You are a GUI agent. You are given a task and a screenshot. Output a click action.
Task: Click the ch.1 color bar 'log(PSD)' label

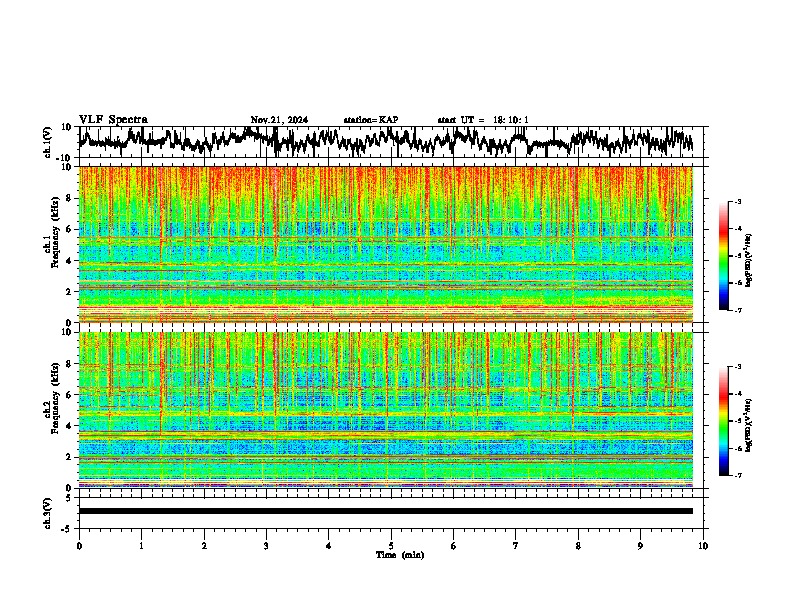pyautogui.click(x=748, y=260)
